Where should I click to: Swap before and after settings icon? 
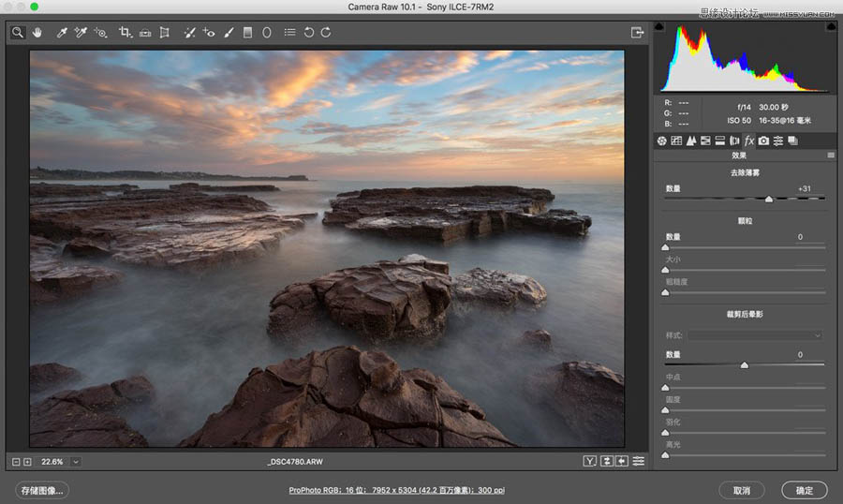[606, 461]
